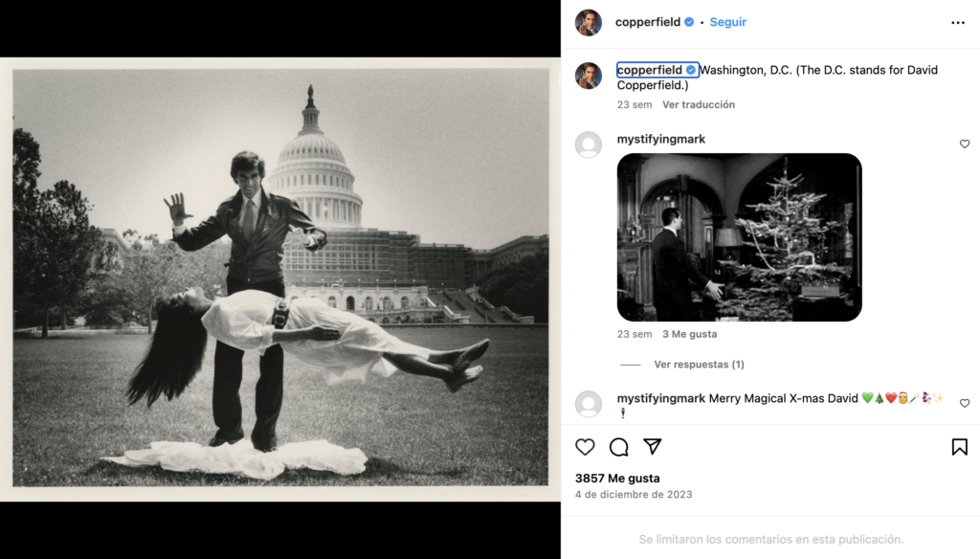Expand Ver respuestas (1) replies

pyautogui.click(x=699, y=365)
